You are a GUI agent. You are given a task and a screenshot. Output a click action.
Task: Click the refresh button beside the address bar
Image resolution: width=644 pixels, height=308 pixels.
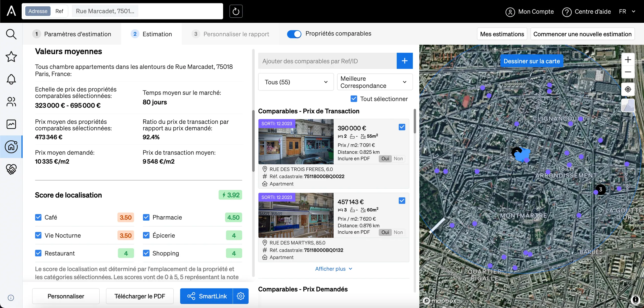click(x=236, y=11)
